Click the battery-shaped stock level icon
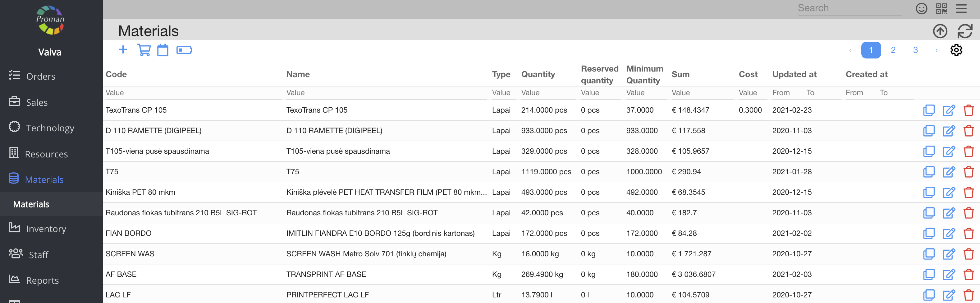Screen dimensions: 980x303 click(184, 50)
